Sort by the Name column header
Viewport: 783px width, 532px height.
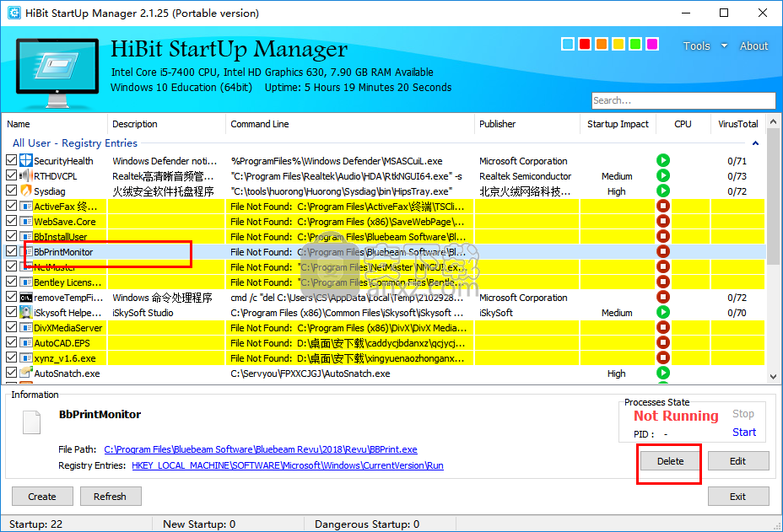point(55,124)
